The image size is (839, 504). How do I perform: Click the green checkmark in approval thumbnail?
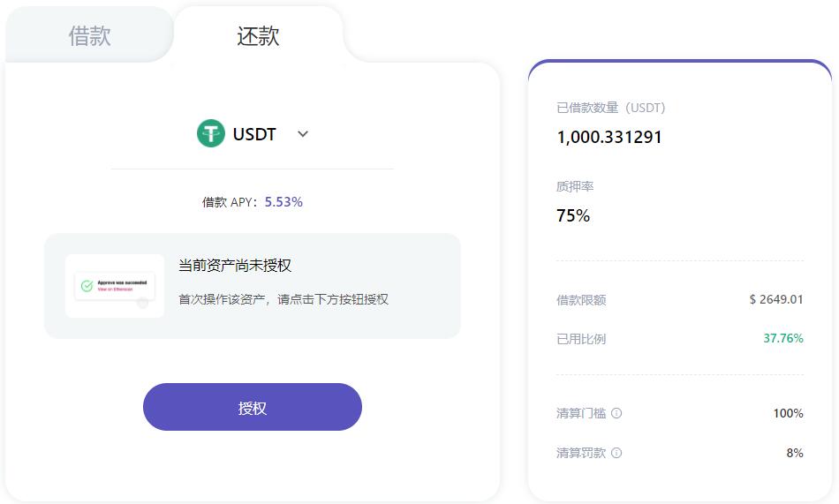pos(87,286)
